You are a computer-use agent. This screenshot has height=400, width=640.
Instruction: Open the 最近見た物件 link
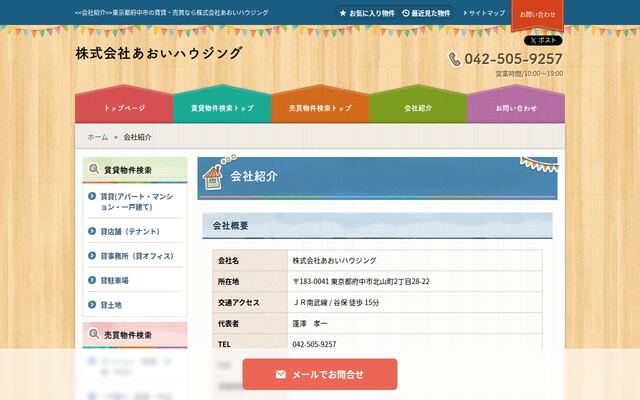pyautogui.click(x=427, y=13)
